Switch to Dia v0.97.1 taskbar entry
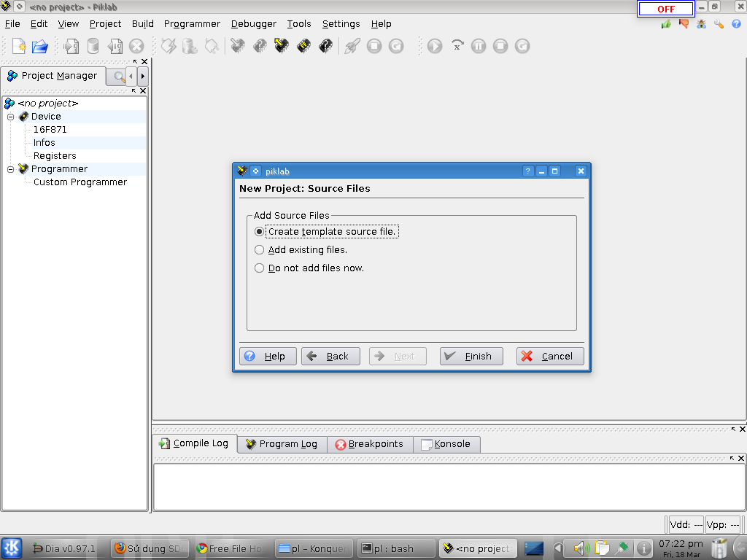Image resolution: width=747 pixels, height=560 pixels. 64,548
